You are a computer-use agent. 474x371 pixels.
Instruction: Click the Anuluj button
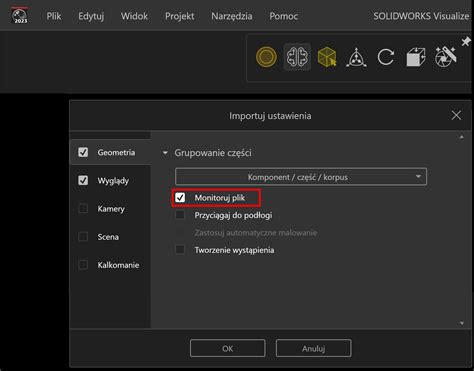[x=313, y=348]
